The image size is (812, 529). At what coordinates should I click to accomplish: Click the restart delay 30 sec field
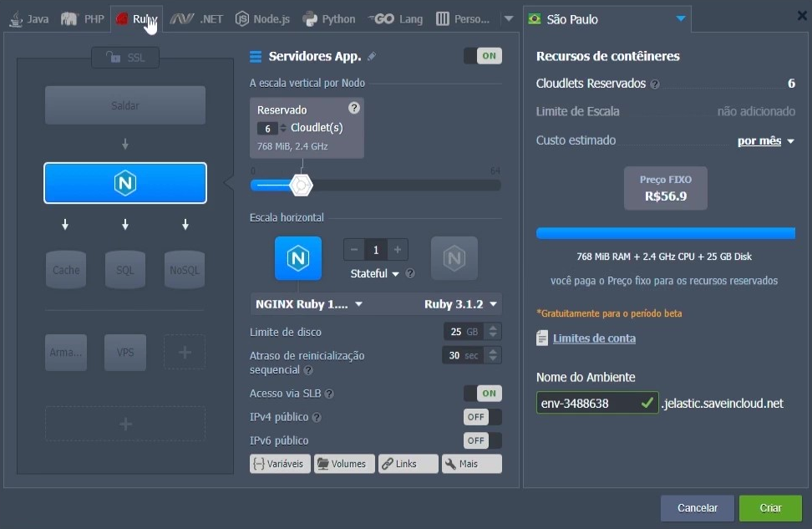coord(464,355)
